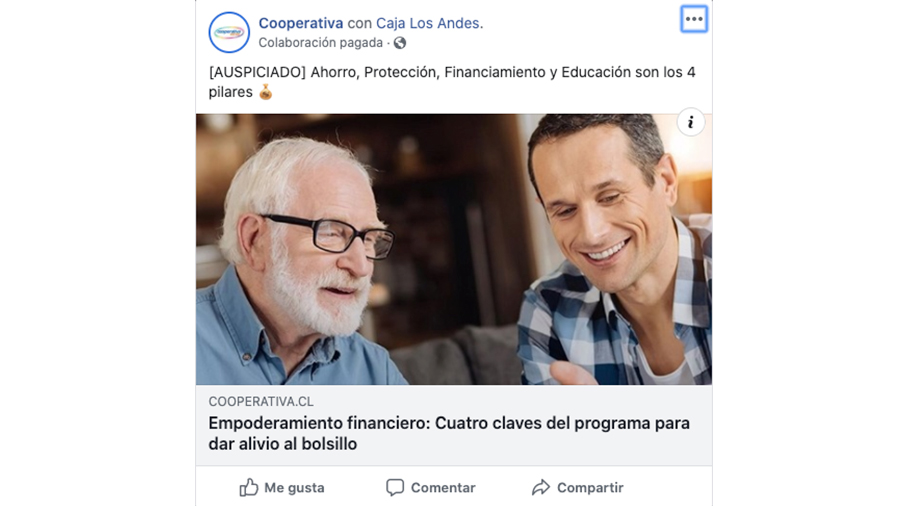This screenshot has height=506, width=900.
Task: Click the money bag emoji
Action: click(265, 92)
